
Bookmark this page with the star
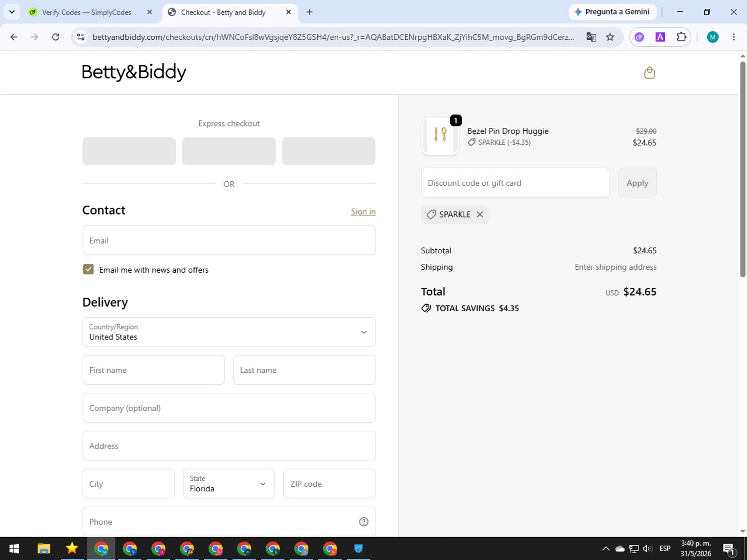[610, 37]
